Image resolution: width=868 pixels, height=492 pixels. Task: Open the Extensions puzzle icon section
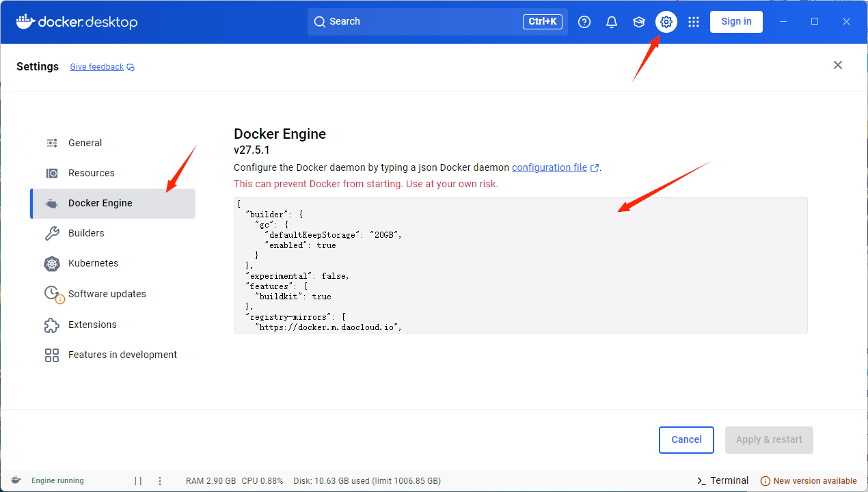(x=113, y=325)
